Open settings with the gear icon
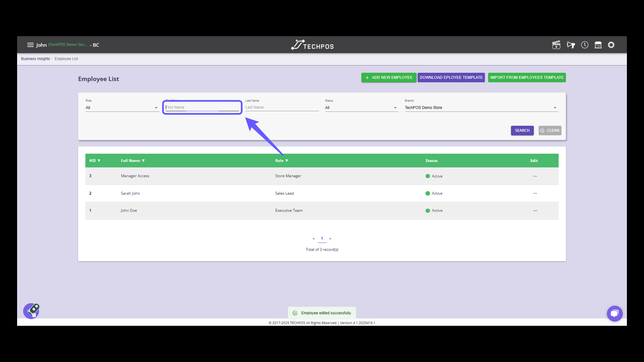644x362 pixels. click(x=611, y=45)
